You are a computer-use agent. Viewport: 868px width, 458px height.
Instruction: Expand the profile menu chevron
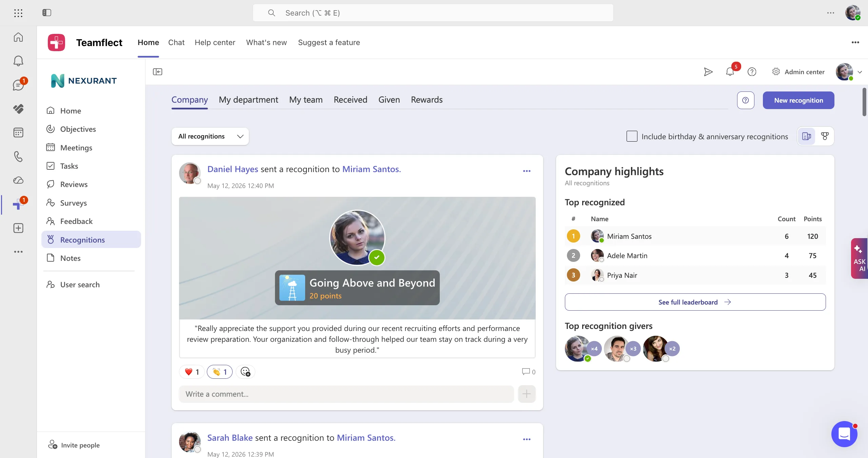click(860, 72)
